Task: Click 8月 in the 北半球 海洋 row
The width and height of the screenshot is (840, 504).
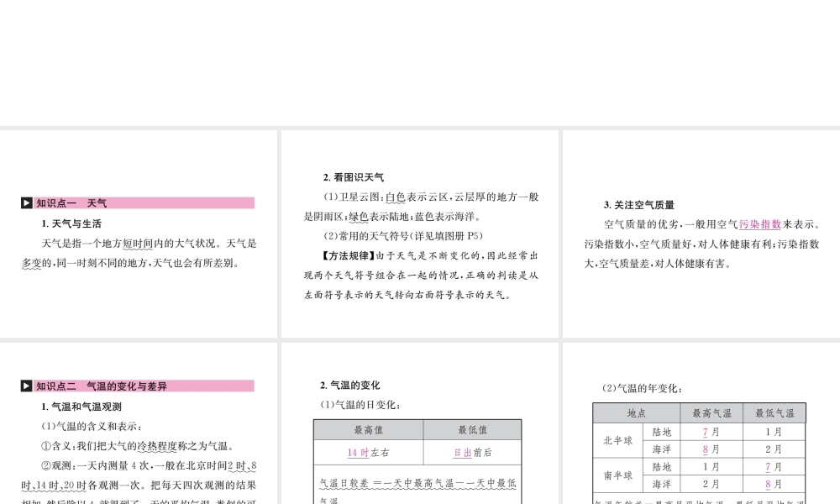Action: tap(711, 449)
